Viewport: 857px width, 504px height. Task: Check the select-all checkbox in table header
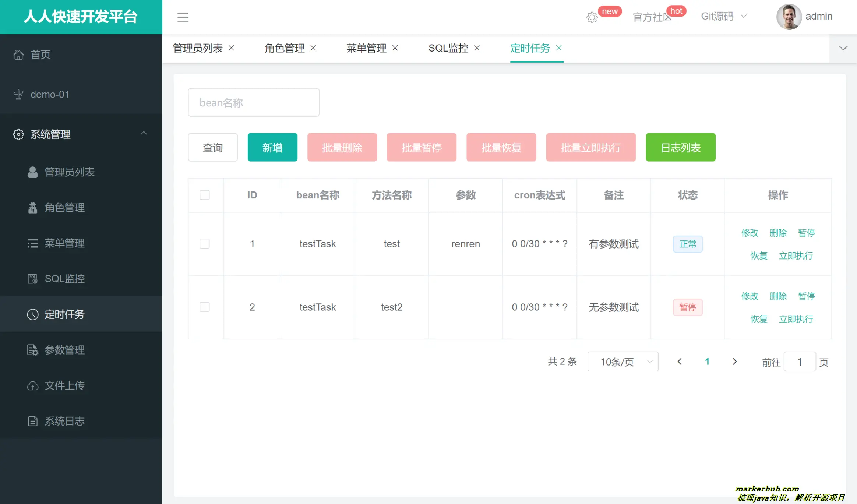pos(205,195)
